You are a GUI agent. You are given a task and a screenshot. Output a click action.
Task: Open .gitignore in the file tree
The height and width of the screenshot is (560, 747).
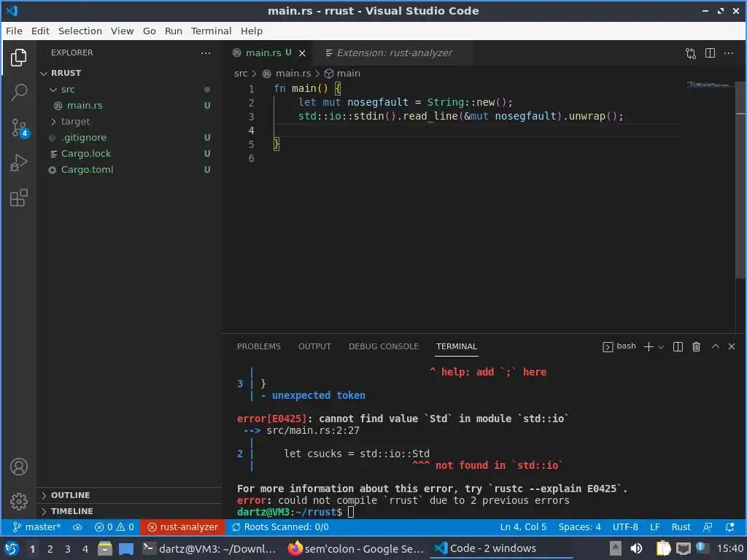[130, 138]
